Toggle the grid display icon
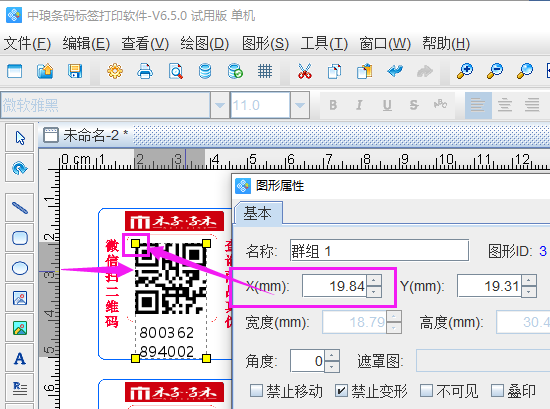550x409 pixels. pos(265,71)
